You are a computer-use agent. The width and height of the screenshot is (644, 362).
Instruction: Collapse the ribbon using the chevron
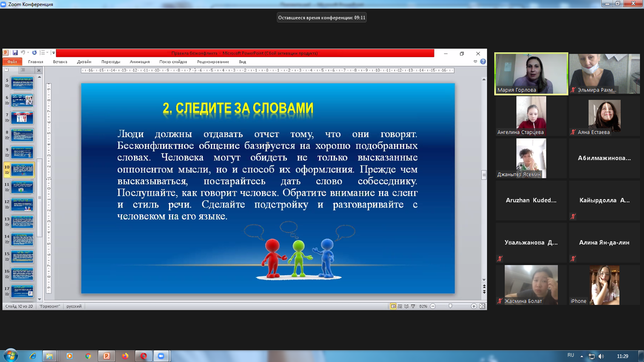475,62
